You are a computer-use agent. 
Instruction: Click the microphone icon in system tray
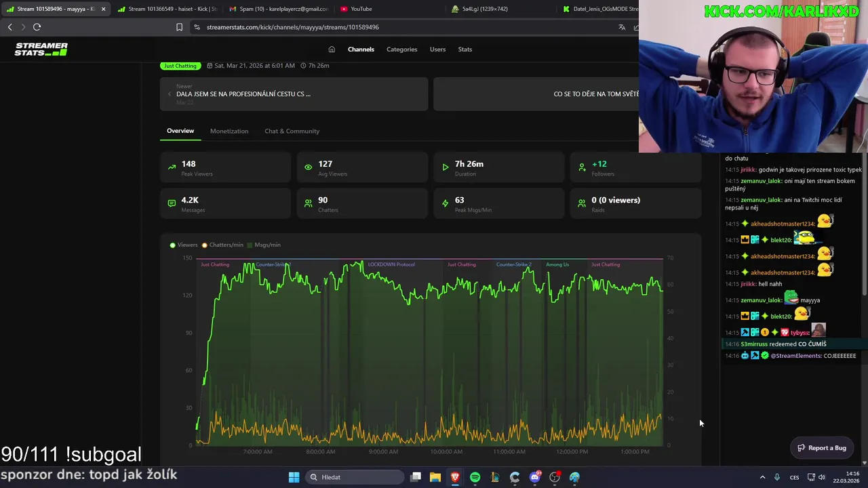coord(777,477)
